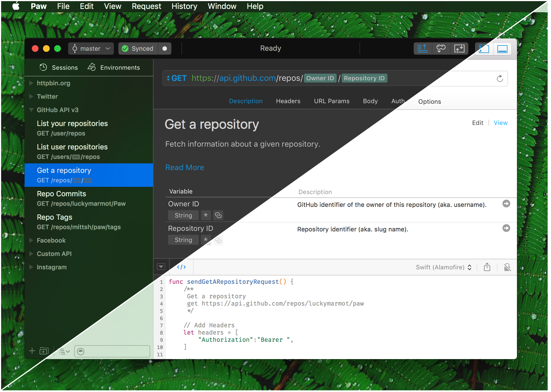Open the code generator tab icon

(x=181, y=267)
